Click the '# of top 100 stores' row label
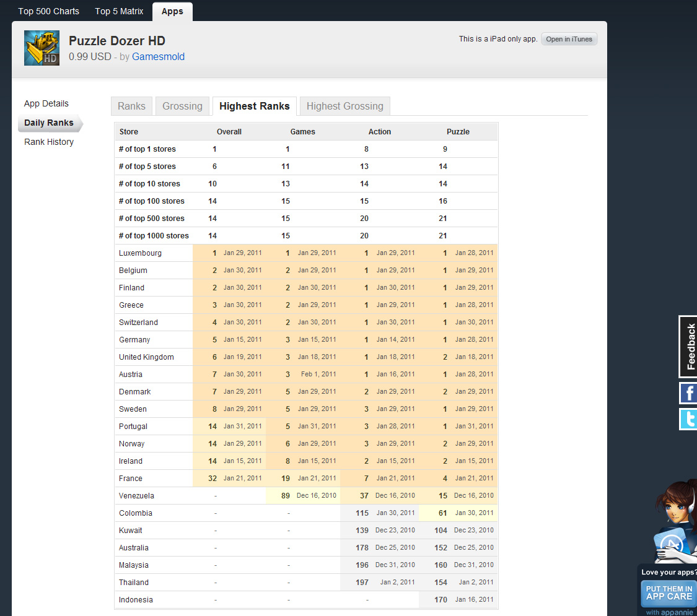 tap(152, 201)
